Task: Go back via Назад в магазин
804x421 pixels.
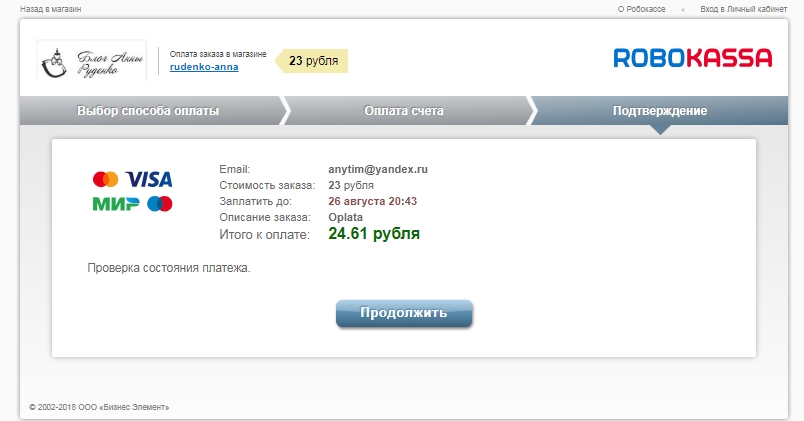Action: (x=50, y=9)
